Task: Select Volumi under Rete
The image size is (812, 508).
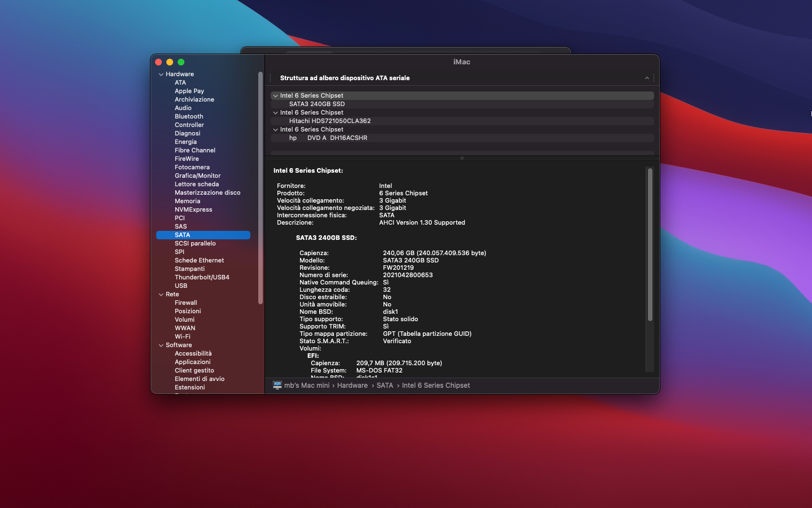Action: 184,319
